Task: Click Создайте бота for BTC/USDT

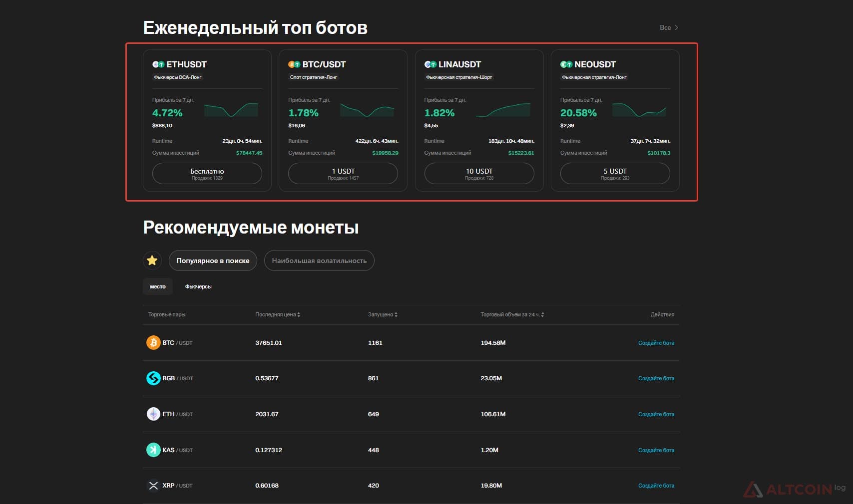Action: (656, 343)
